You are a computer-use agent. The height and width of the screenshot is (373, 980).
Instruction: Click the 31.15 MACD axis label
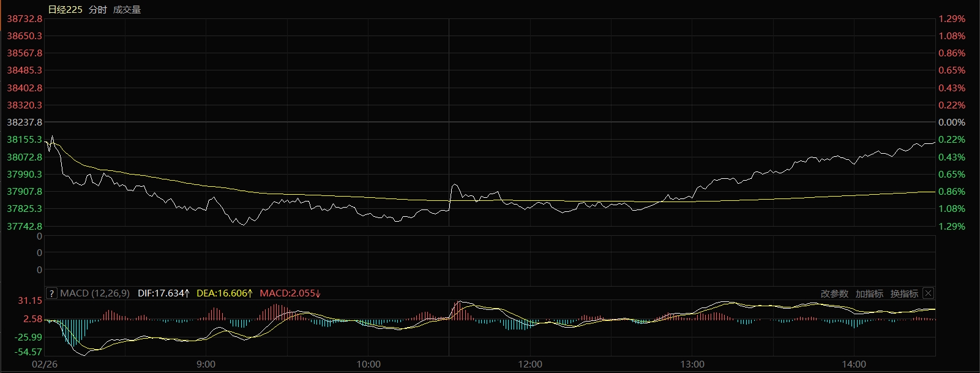click(30, 301)
